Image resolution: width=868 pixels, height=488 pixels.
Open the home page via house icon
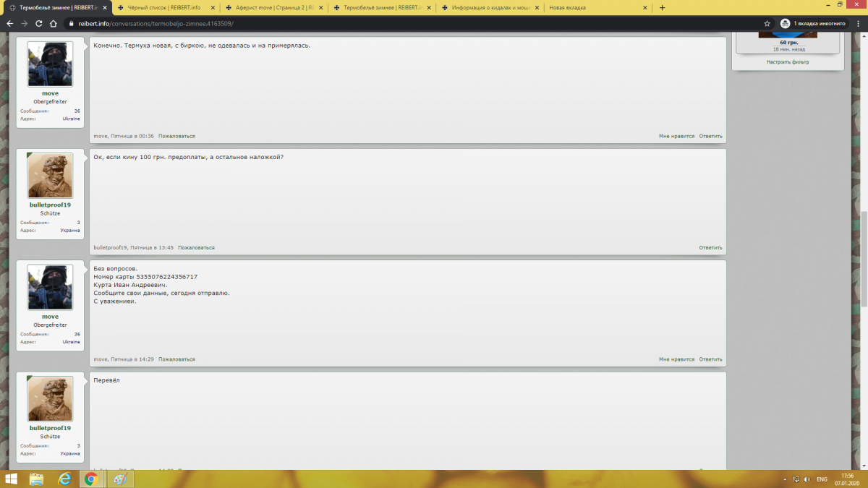click(x=55, y=23)
